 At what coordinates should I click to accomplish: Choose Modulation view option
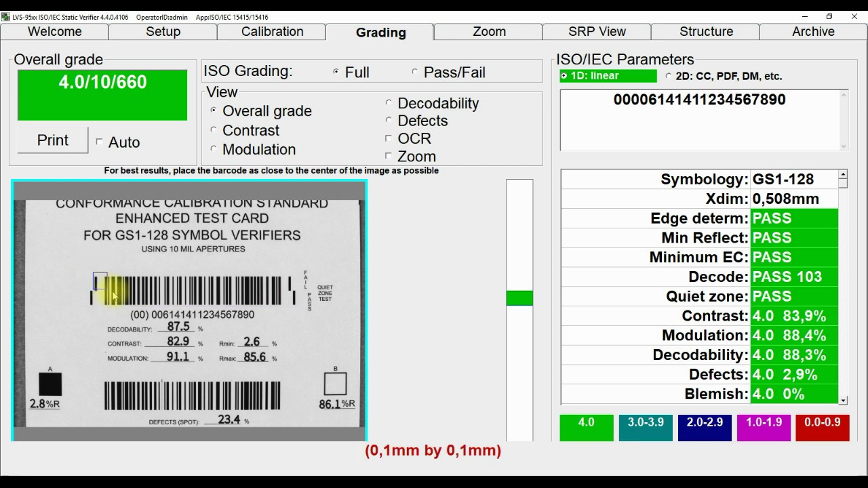click(x=214, y=149)
